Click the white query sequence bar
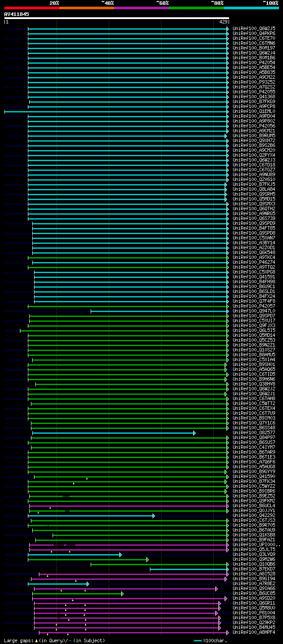This screenshot has width=283, height=644. [117, 18]
